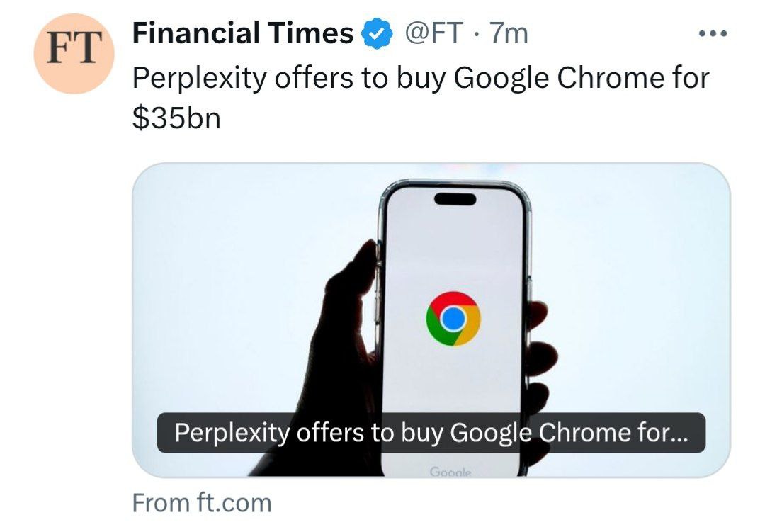Click the @FT handle
This screenshot has height=532, width=765.
click(433, 33)
